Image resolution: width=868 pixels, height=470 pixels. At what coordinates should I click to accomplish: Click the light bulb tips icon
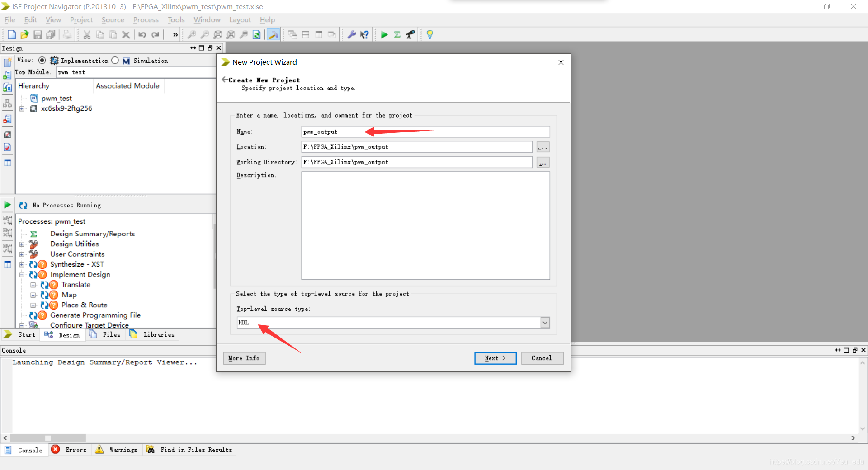tap(430, 35)
